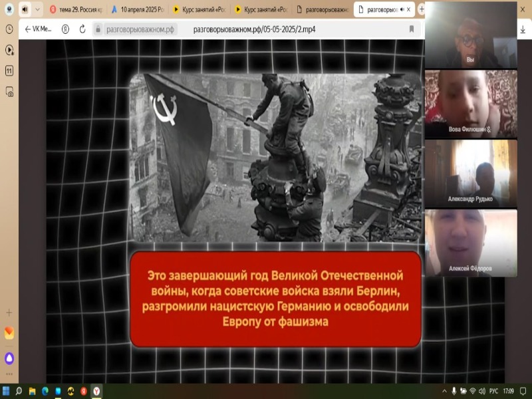Open Windows taskbar search

19,391
